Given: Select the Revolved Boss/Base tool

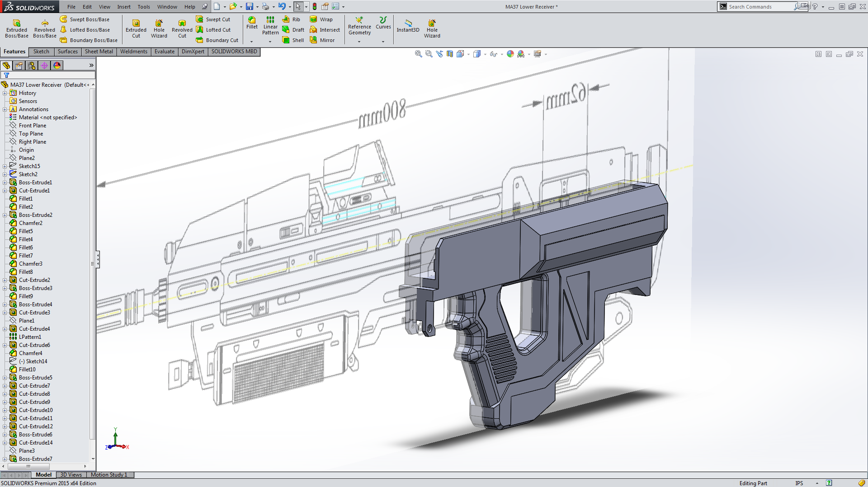Looking at the screenshot, I should tap(45, 28).
